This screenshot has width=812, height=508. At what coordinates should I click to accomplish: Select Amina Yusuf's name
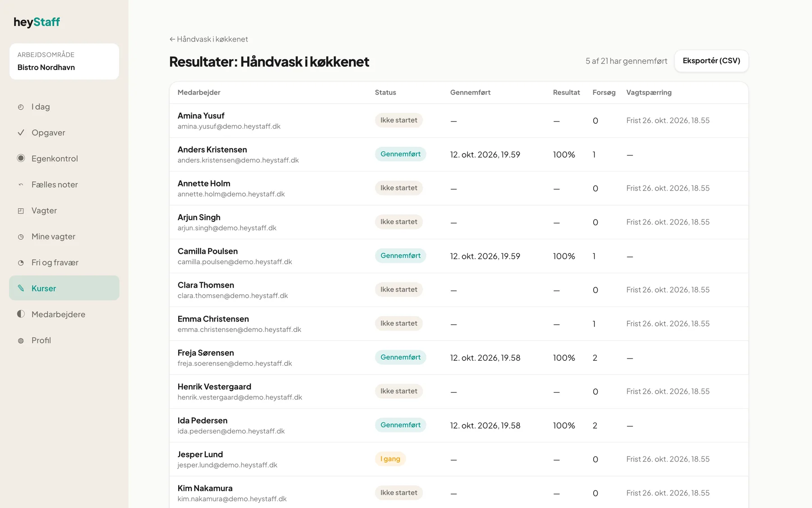point(201,116)
